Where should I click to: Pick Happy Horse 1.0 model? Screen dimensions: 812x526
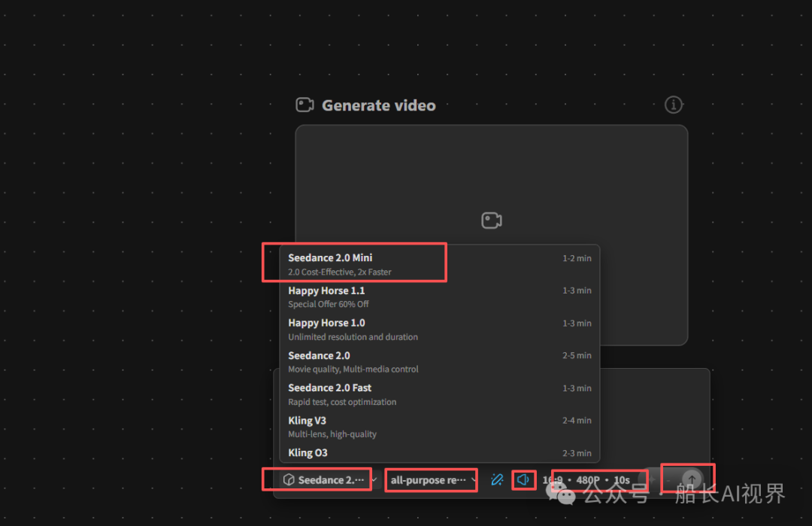(x=439, y=329)
